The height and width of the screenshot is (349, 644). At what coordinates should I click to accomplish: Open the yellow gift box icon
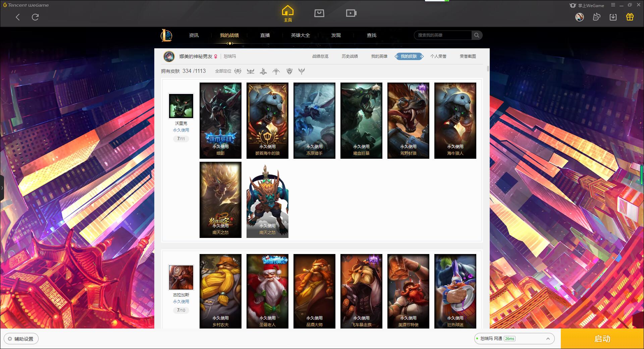click(x=630, y=17)
